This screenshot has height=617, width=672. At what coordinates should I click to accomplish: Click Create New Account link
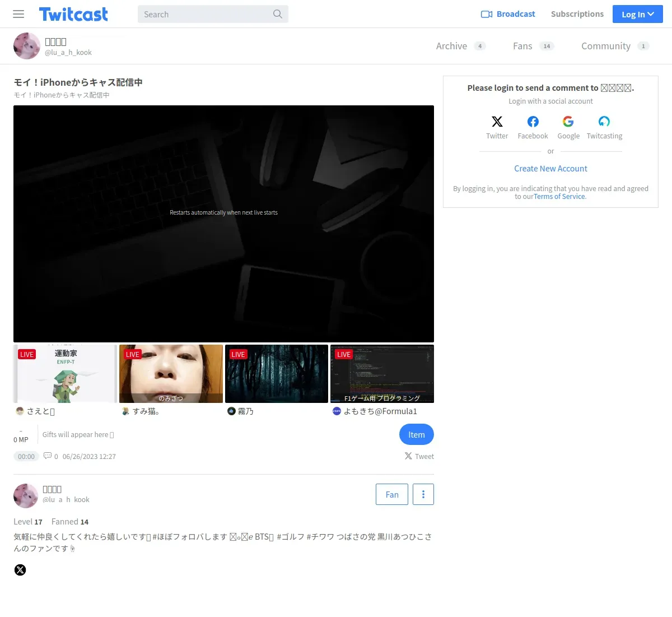pos(550,169)
